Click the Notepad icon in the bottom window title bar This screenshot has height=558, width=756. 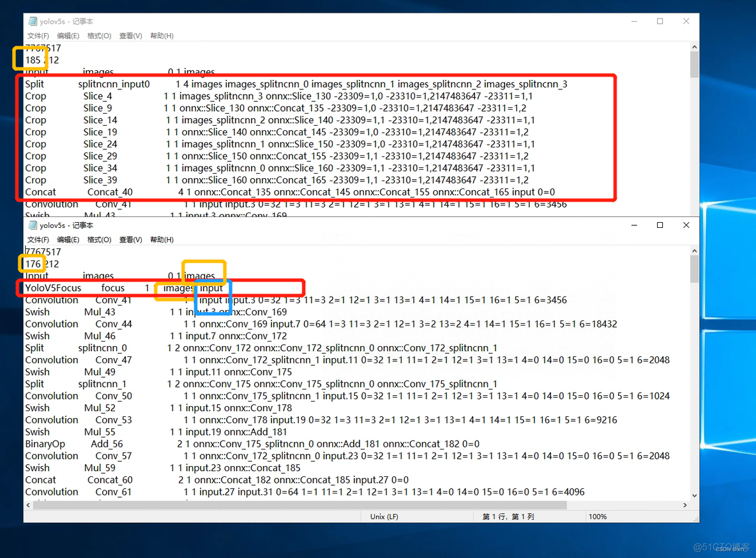click(33, 225)
